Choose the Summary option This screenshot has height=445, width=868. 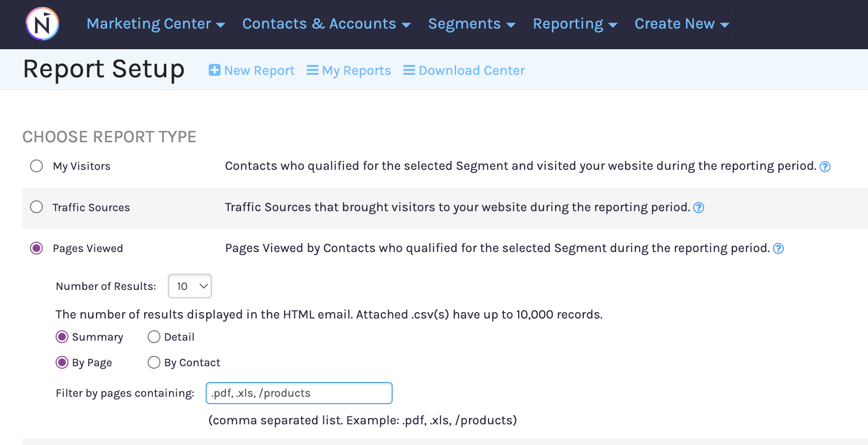pos(62,337)
